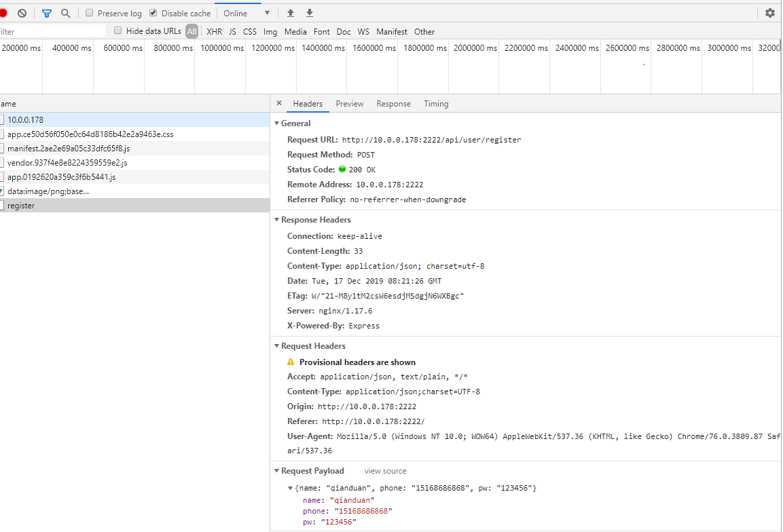Collapse the payload JSON object triangle
Screen dimensions: 783x532
pyautogui.click(x=290, y=488)
